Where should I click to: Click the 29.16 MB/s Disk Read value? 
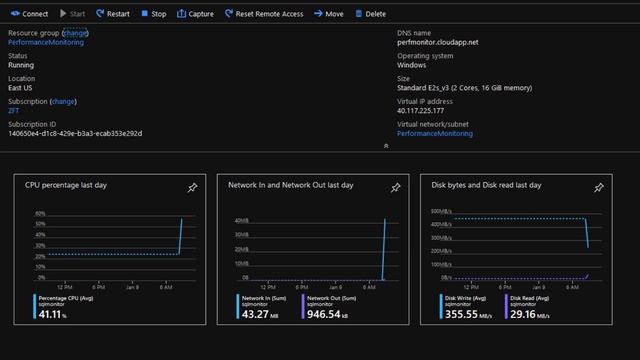pyautogui.click(x=530, y=314)
